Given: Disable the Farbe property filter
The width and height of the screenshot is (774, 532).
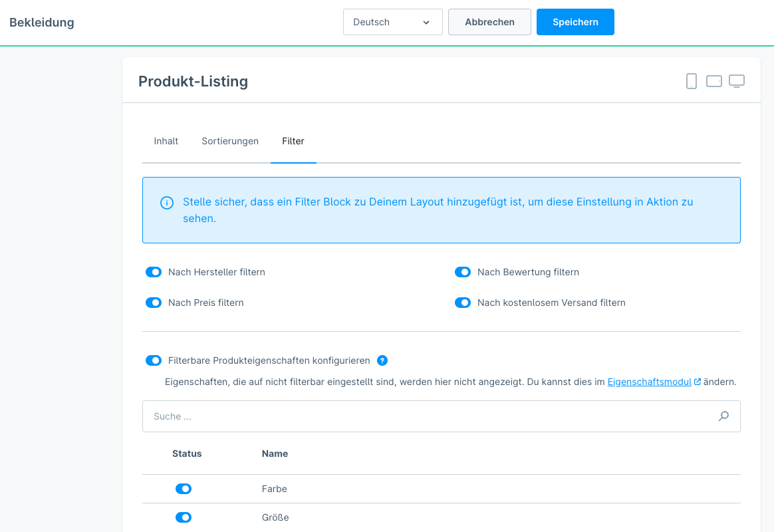Looking at the screenshot, I should (184, 489).
